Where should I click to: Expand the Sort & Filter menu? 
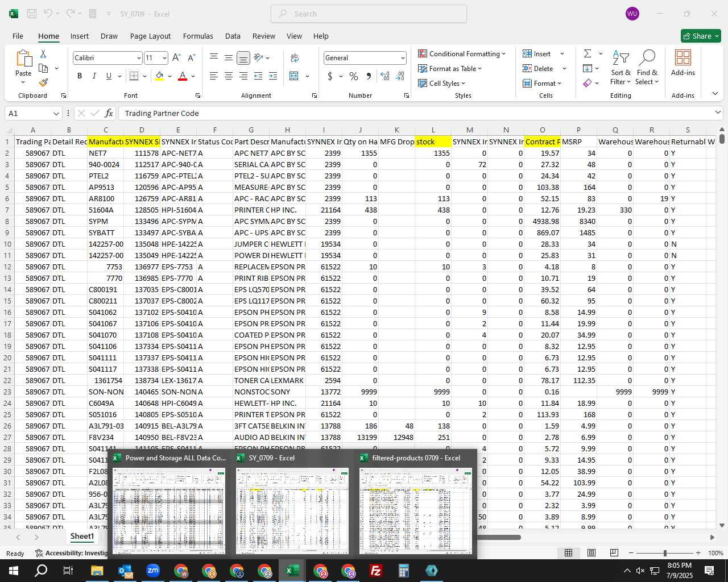[x=621, y=68]
